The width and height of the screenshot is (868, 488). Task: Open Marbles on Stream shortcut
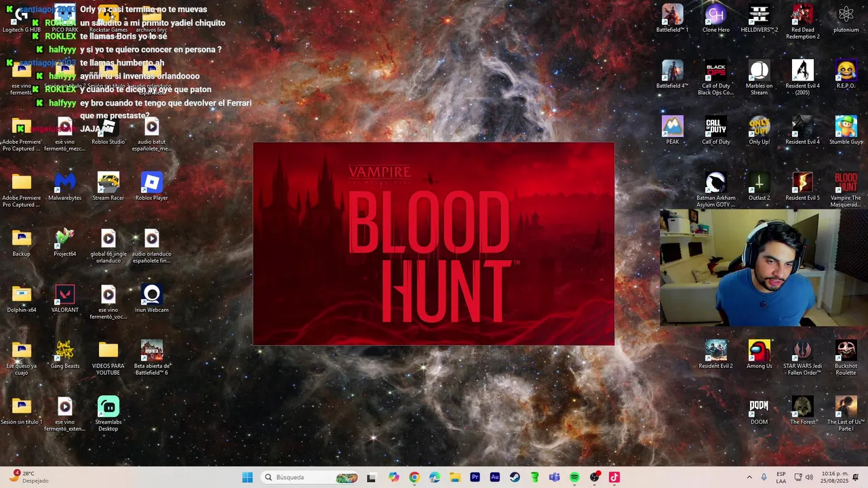tap(759, 78)
